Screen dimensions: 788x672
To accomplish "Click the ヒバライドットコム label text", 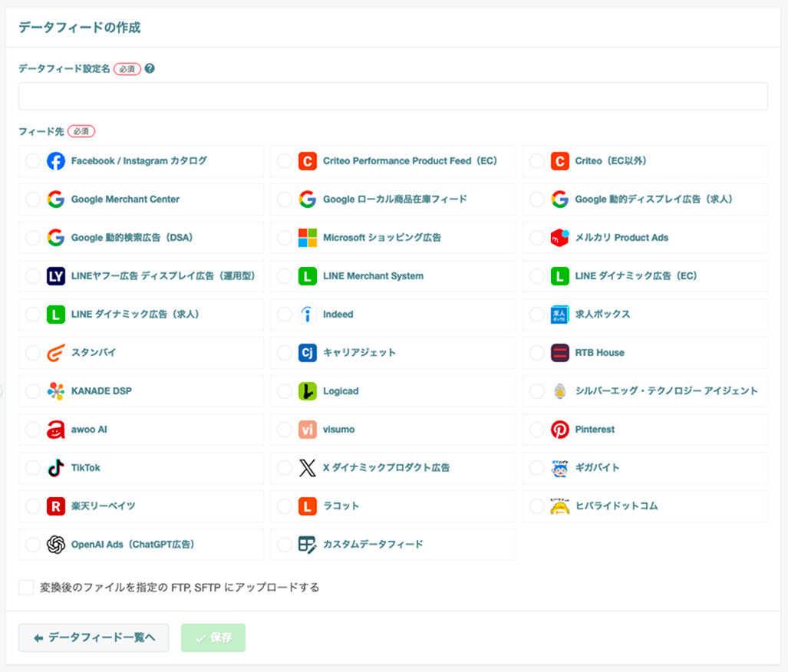I will pos(616,506).
